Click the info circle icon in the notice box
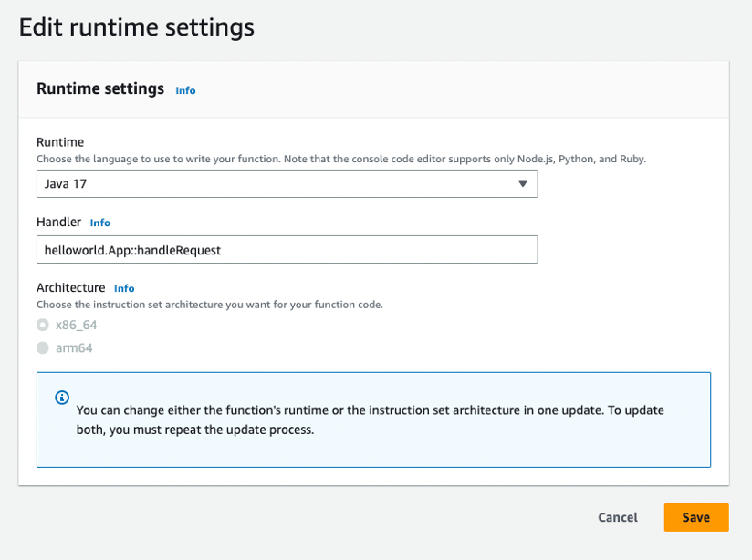 pos(62,398)
